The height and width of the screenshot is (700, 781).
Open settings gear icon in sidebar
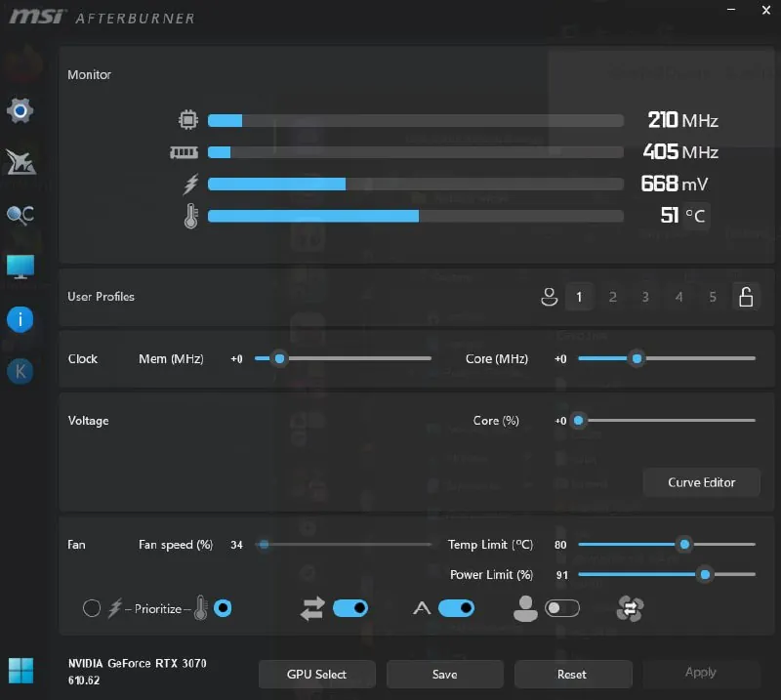[x=20, y=110]
